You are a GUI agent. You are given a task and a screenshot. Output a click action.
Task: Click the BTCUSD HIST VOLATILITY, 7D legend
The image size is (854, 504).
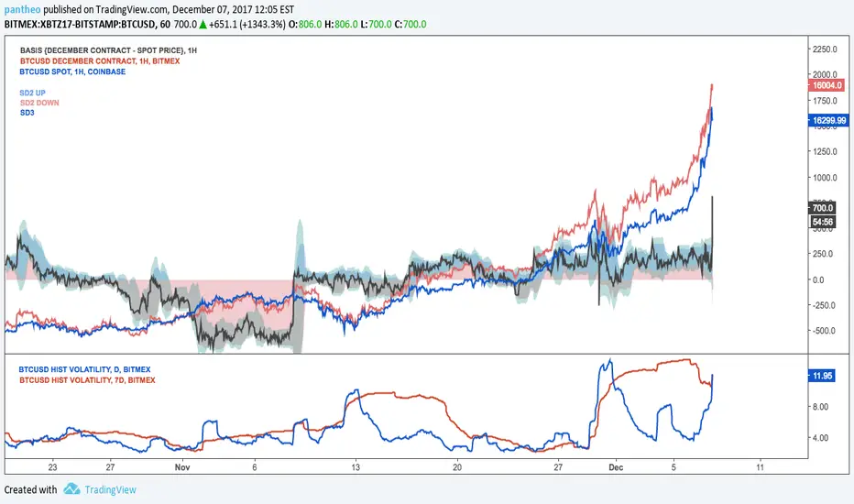(87, 380)
